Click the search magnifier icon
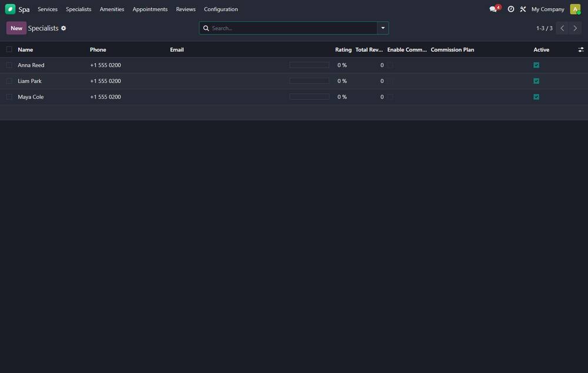Screen dimensions: 588x373 pyautogui.click(x=206, y=28)
